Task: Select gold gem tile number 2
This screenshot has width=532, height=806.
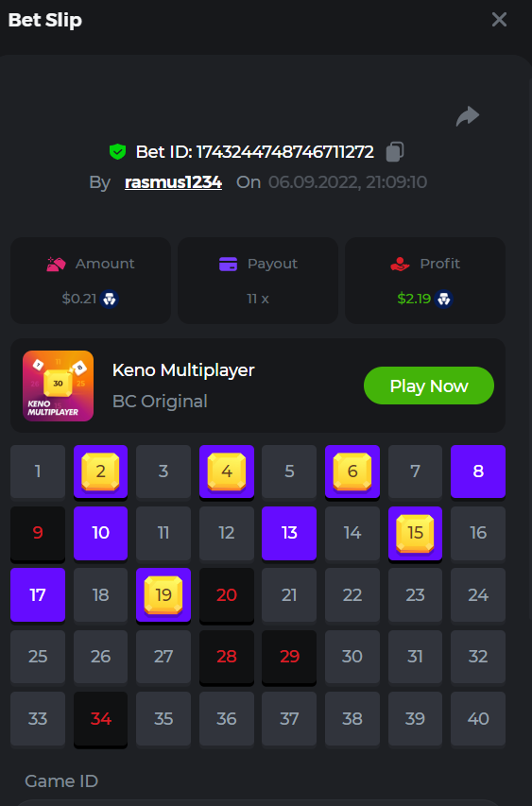Action: point(101,472)
